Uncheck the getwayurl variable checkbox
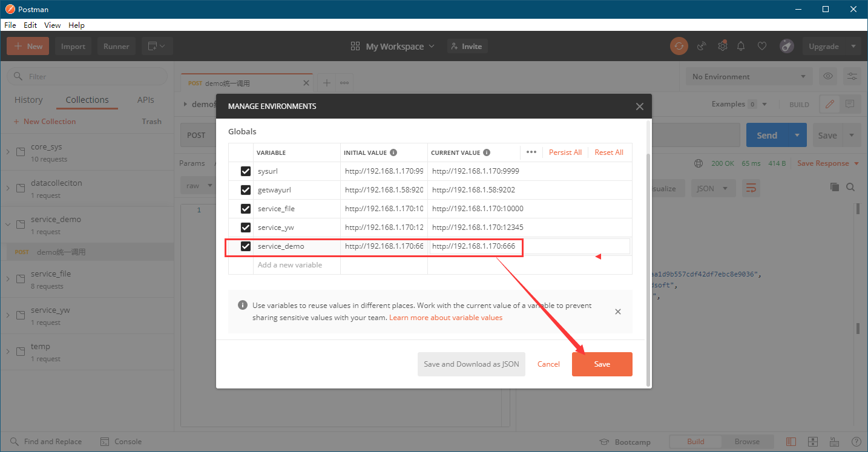The width and height of the screenshot is (868, 452). click(x=245, y=190)
